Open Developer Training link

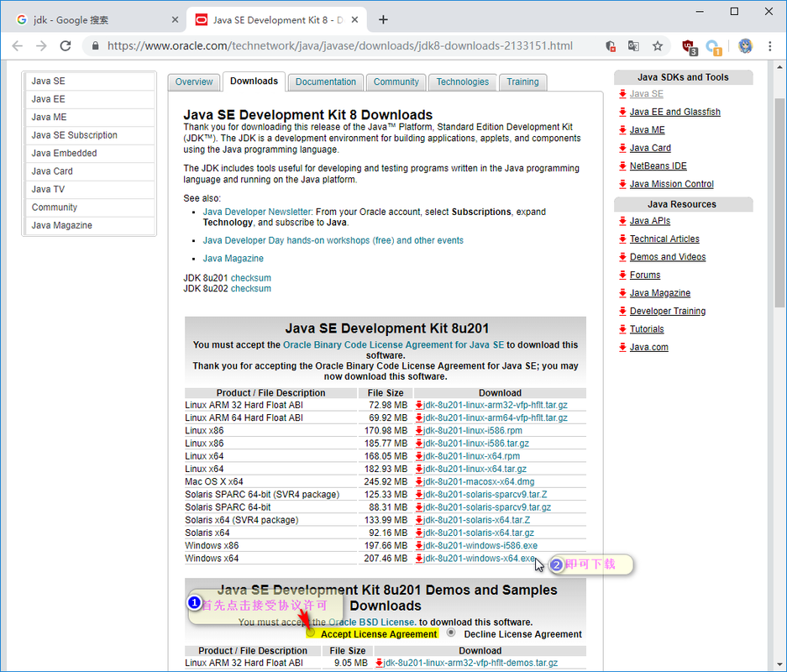668,311
